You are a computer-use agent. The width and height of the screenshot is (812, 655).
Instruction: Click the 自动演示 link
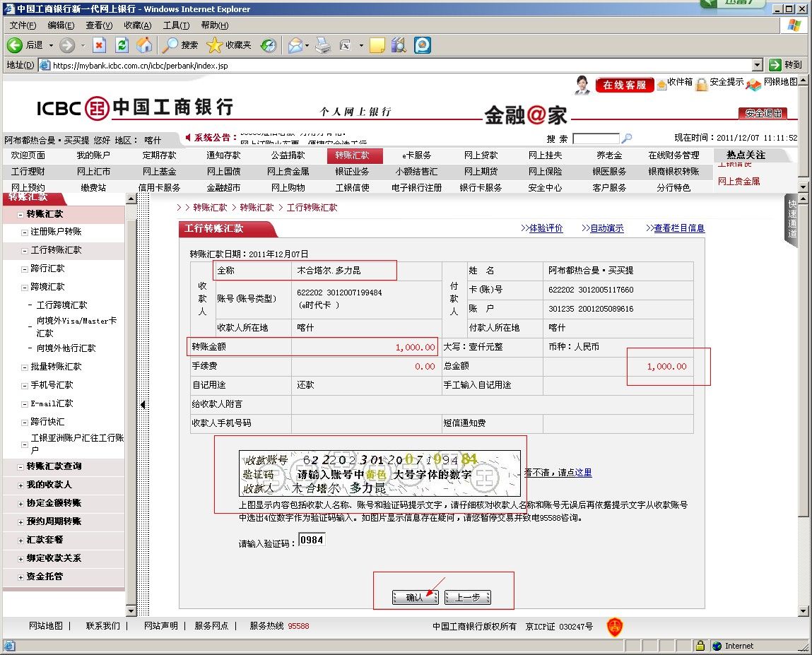click(606, 228)
